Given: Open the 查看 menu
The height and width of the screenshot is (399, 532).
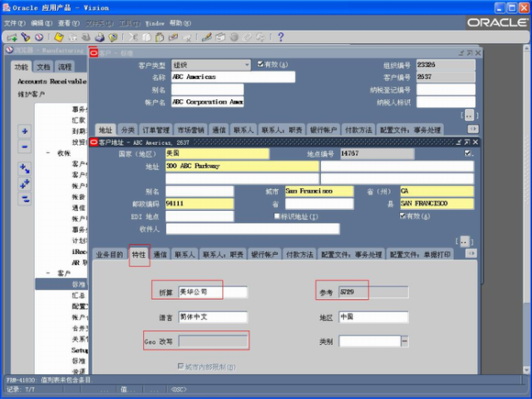Looking at the screenshot, I should 69,23.
